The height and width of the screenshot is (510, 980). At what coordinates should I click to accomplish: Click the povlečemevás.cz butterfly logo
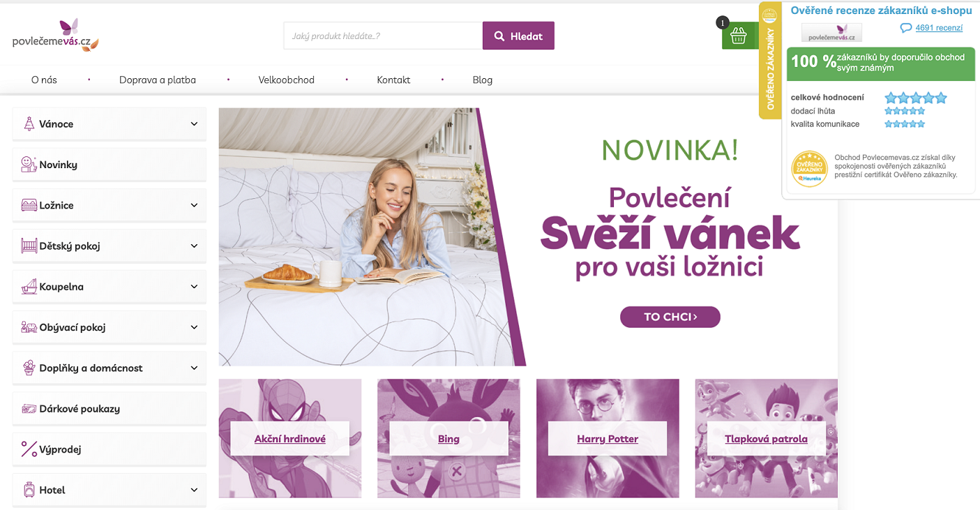coord(56,36)
